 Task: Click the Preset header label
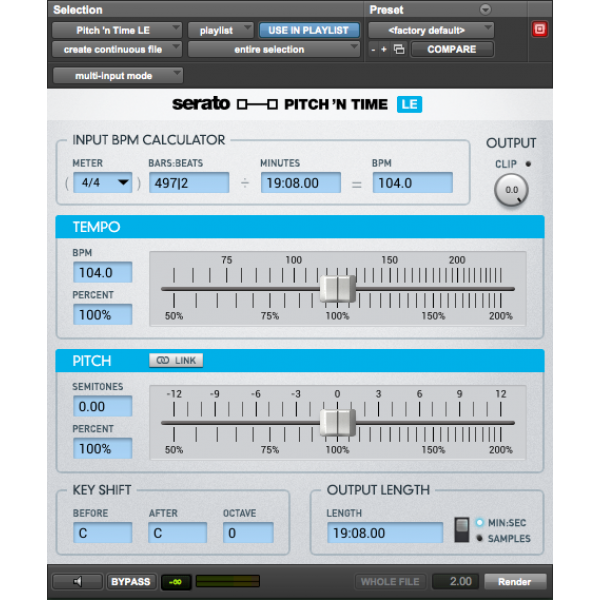[386, 10]
